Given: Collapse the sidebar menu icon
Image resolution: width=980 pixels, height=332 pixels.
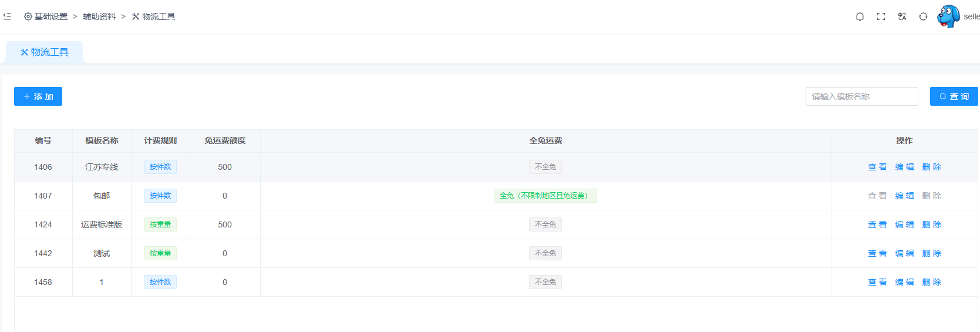Looking at the screenshot, I should [7, 16].
